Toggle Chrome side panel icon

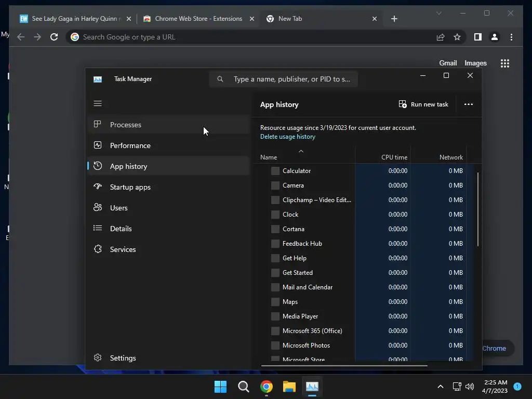tap(478, 37)
